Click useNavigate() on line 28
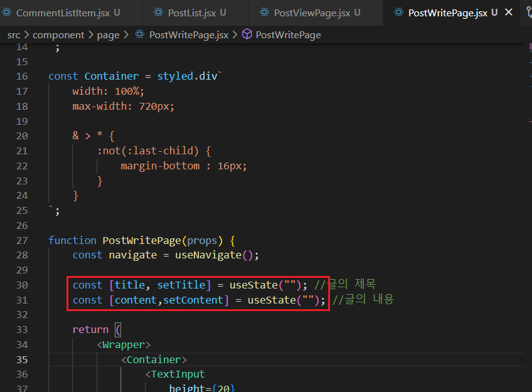 coord(213,255)
